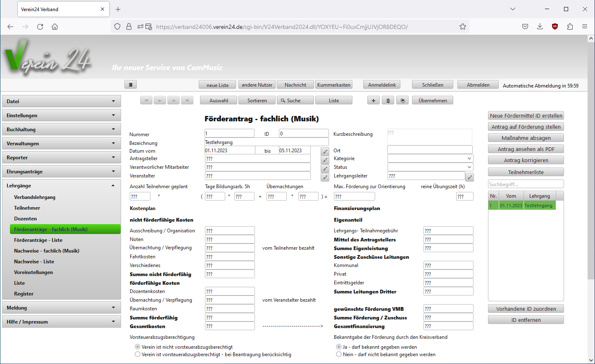Image resolution: width=595 pixels, height=364 pixels.
Task: Click the trash icon to delete the record
Action: pos(388,100)
